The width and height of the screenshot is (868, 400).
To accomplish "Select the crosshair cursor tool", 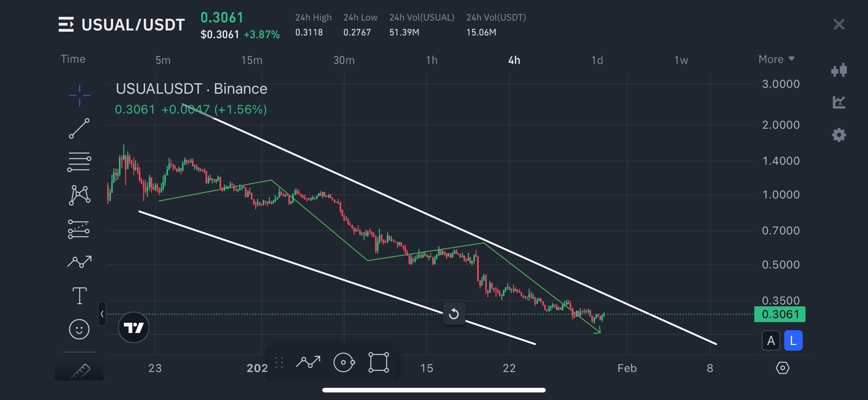I will pos(79,95).
